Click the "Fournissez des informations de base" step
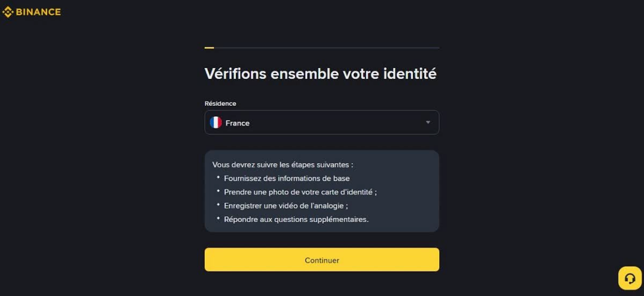The image size is (644, 296). pyautogui.click(x=287, y=178)
